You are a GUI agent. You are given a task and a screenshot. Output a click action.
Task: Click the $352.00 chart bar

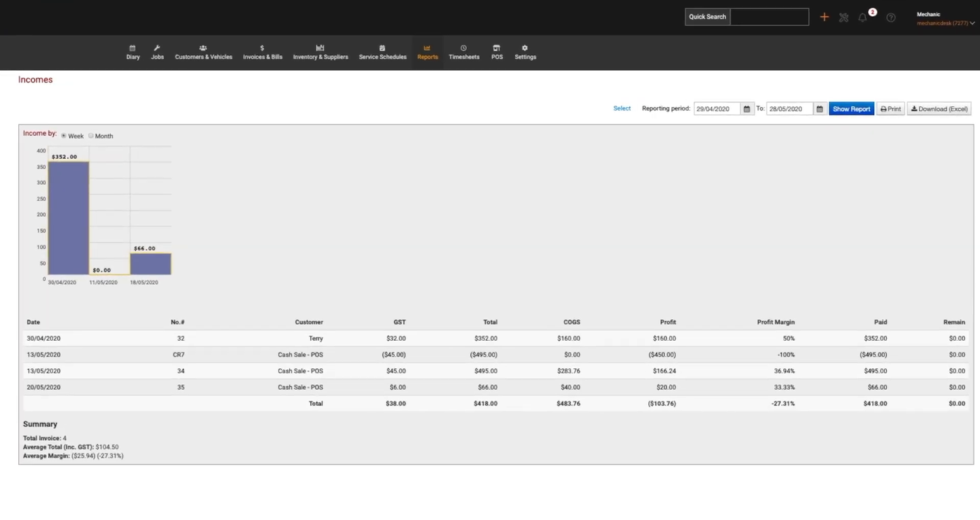(x=69, y=218)
